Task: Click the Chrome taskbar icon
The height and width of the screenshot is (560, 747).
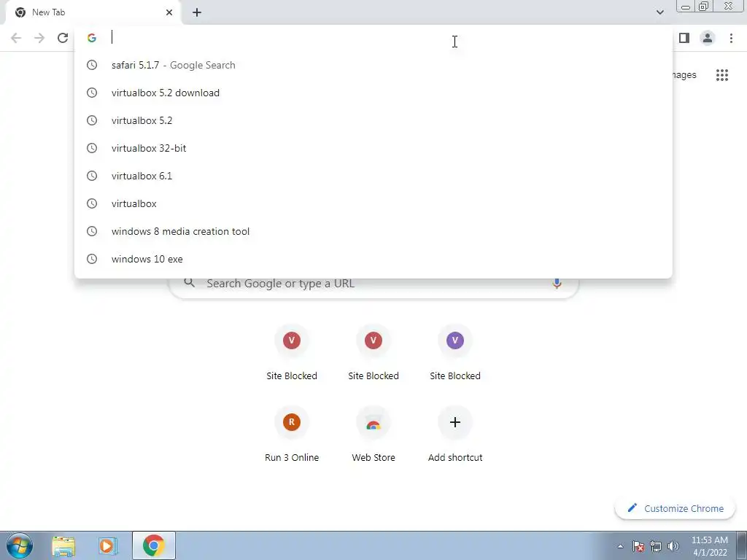Action: (x=153, y=545)
